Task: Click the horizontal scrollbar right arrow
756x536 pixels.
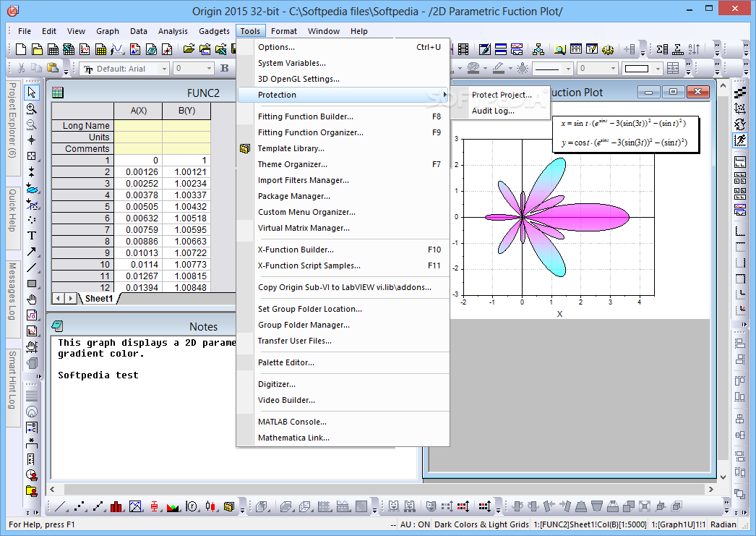Action: pos(711,489)
